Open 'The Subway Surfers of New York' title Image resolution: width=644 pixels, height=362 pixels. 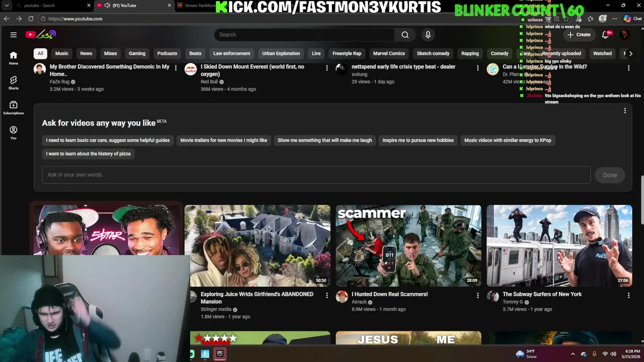point(542,294)
